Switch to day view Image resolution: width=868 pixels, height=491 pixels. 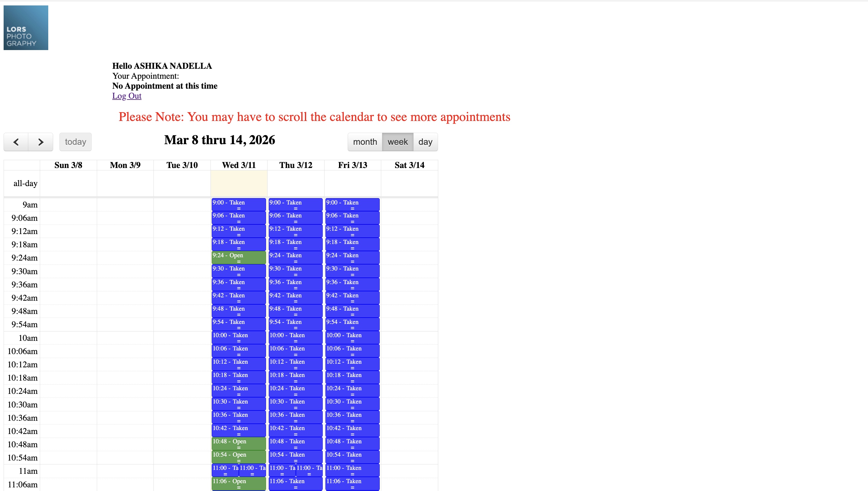425,142
